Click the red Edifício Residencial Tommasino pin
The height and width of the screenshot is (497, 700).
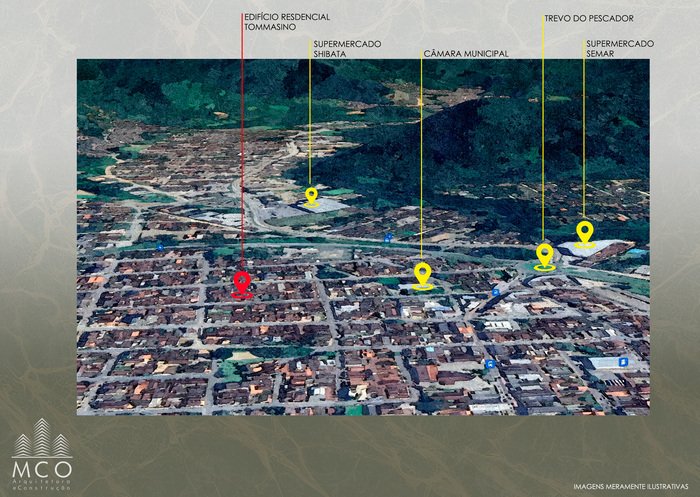click(241, 283)
